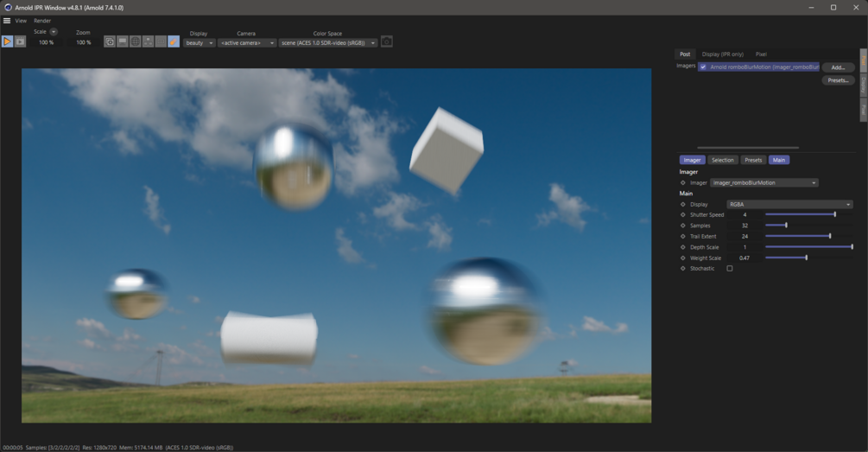This screenshot has width=868, height=452.
Task: Click the Arnold logo in title bar
Action: tap(8, 7)
